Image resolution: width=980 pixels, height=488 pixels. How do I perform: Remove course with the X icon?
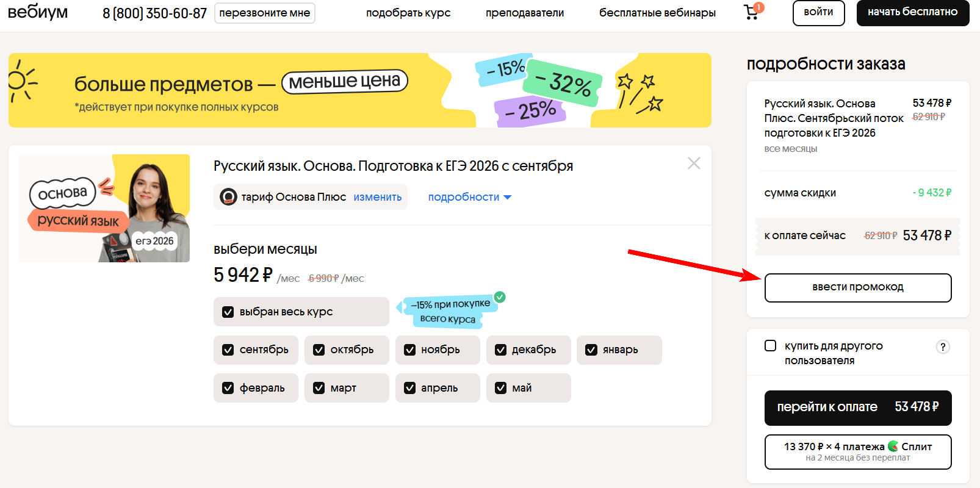point(694,163)
